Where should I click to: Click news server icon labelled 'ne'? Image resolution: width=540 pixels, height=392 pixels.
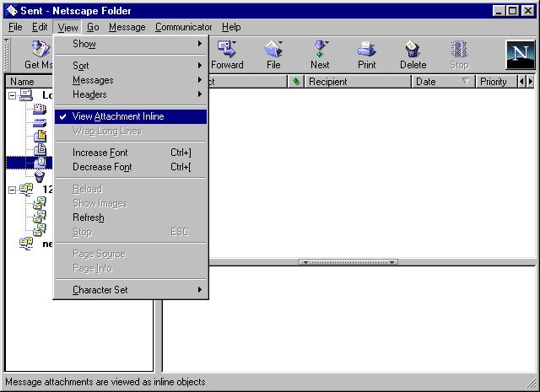tap(26, 244)
